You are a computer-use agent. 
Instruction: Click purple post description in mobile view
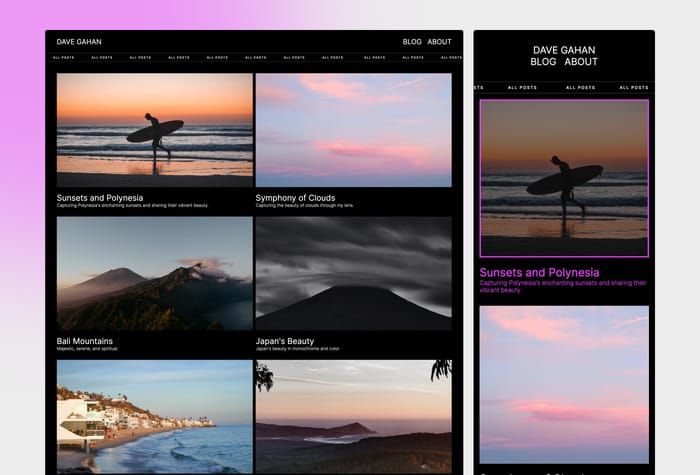point(563,287)
